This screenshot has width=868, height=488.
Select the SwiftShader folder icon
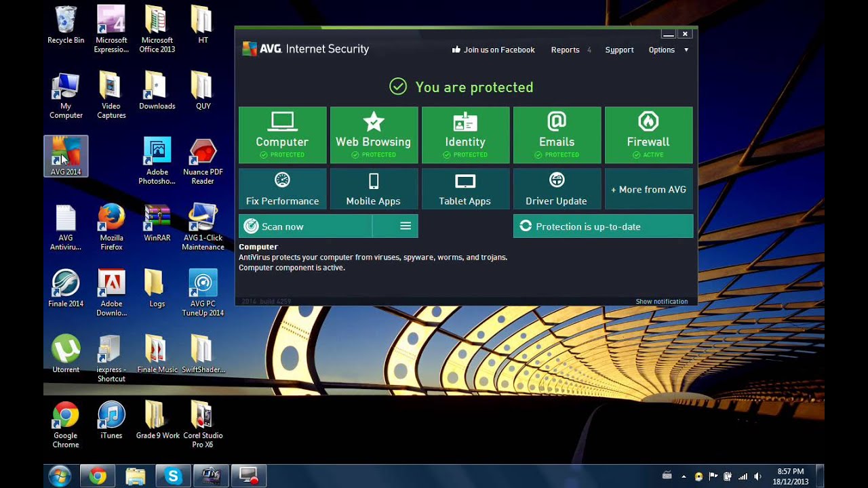(203, 354)
